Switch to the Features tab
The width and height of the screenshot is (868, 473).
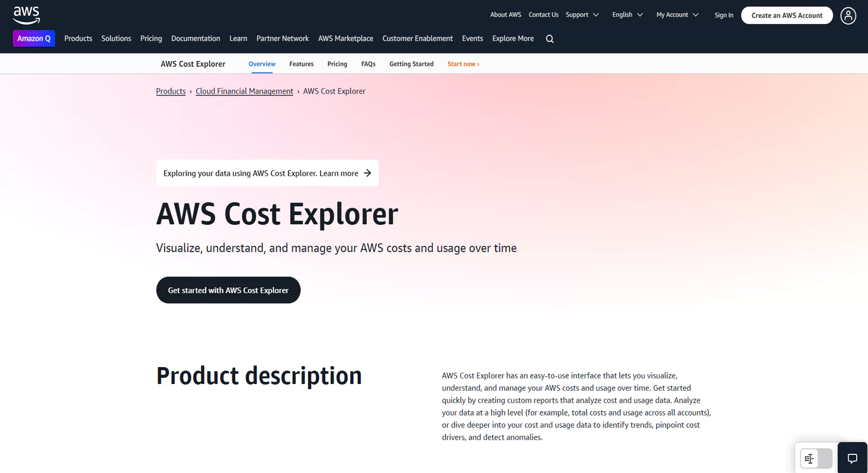click(x=301, y=64)
